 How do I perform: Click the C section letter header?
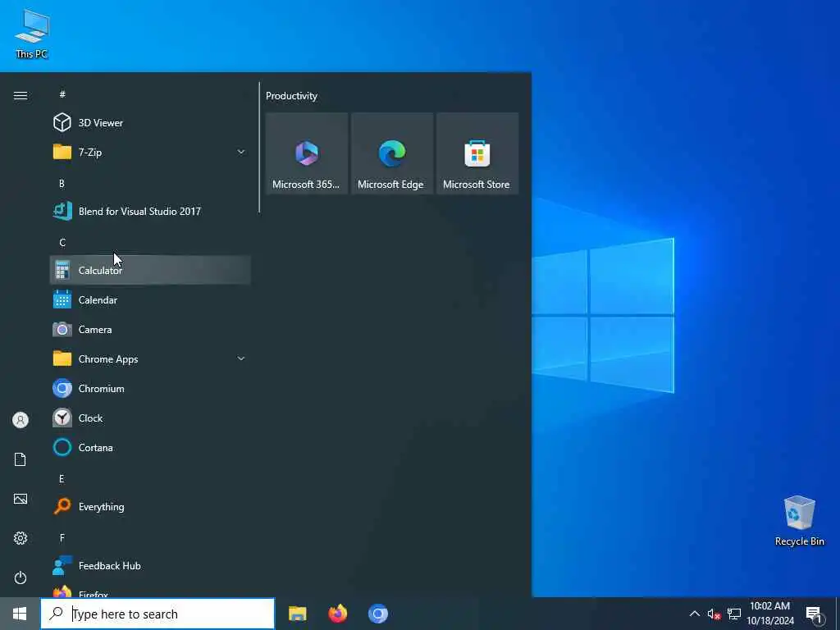coord(62,242)
